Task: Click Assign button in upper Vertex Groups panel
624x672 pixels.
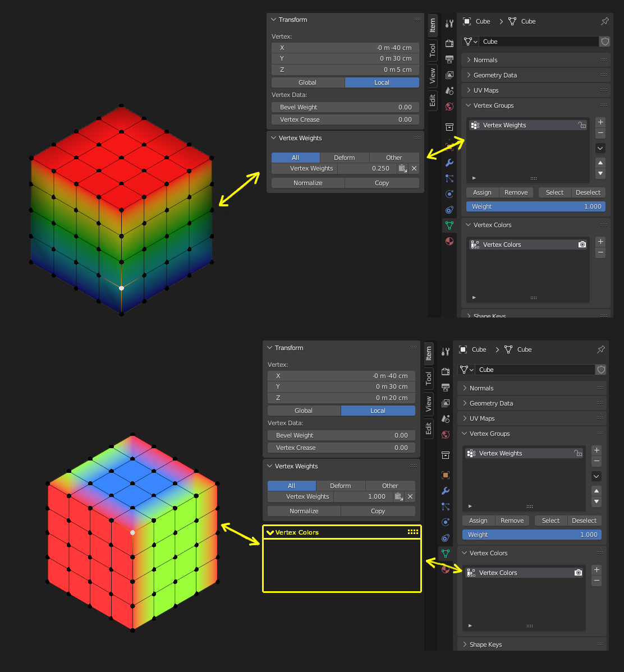Action: click(x=482, y=192)
